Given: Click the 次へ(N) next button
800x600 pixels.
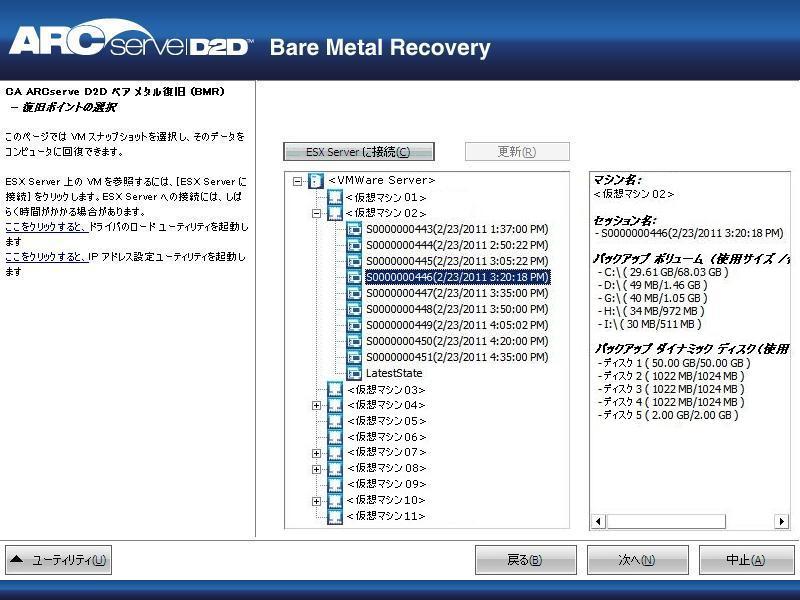Looking at the screenshot, I should pyautogui.click(x=638, y=560).
